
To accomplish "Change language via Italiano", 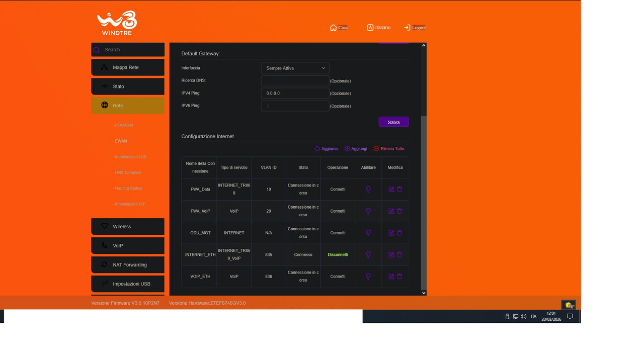I will click(x=378, y=28).
